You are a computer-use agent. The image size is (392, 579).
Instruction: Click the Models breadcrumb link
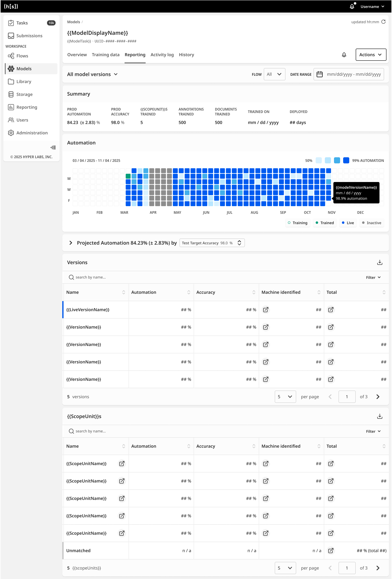[x=73, y=22]
